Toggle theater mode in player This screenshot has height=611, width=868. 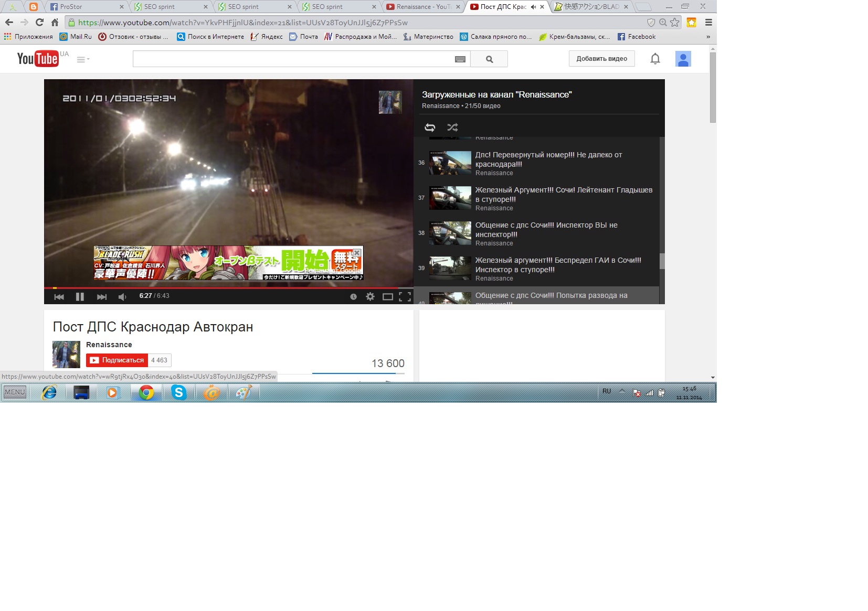tap(387, 296)
